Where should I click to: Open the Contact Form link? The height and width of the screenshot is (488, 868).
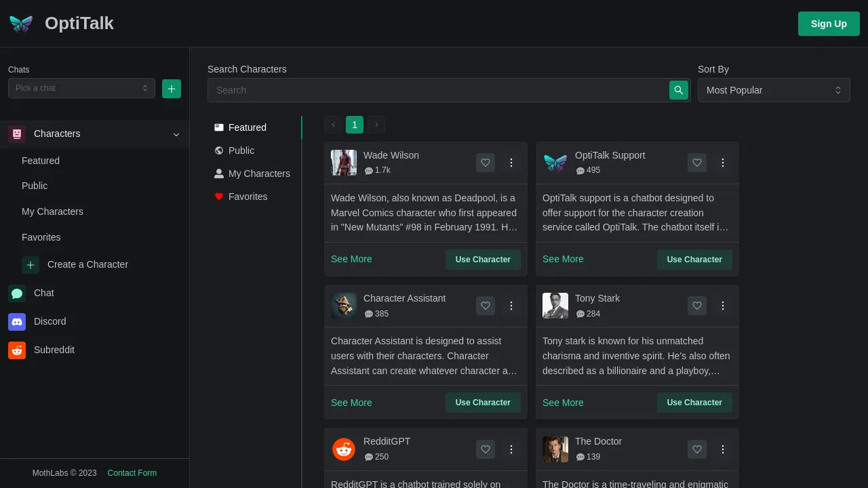[132, 473]
